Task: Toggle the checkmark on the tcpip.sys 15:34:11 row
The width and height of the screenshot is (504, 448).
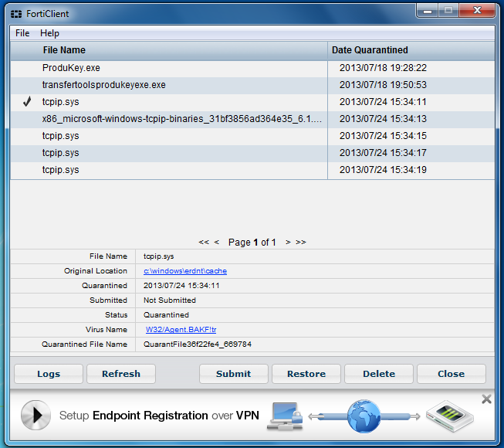Action: pyautogui.click(x=27, y=102)
